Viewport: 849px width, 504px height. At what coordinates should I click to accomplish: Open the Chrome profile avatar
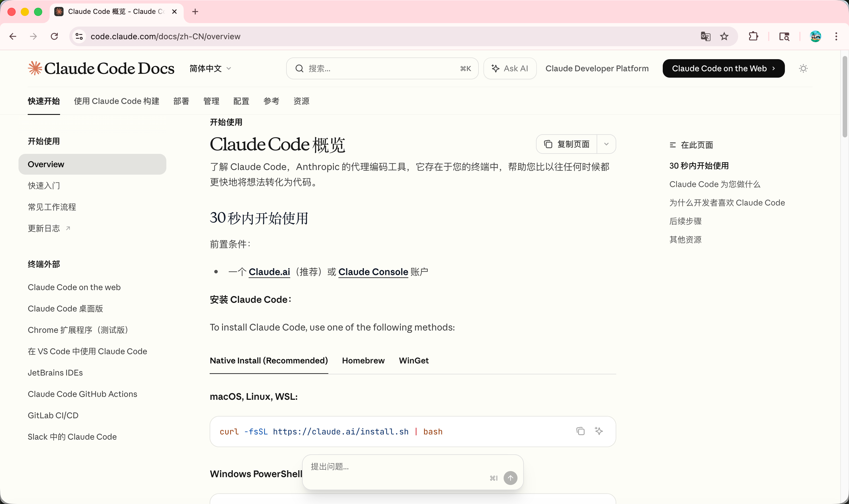(815, 36)
